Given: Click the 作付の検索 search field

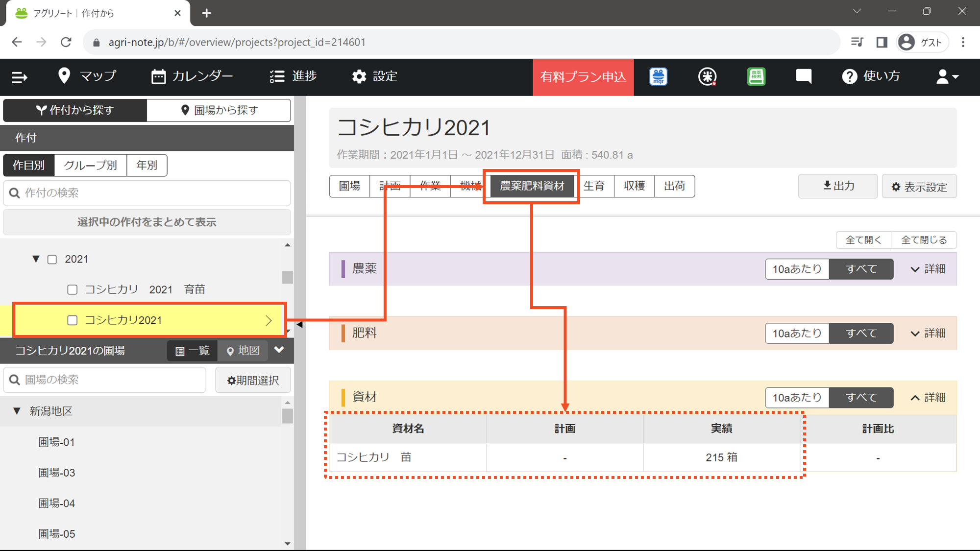Looking at the screenshot, I should pyautogui.click(x=147, y=193).
